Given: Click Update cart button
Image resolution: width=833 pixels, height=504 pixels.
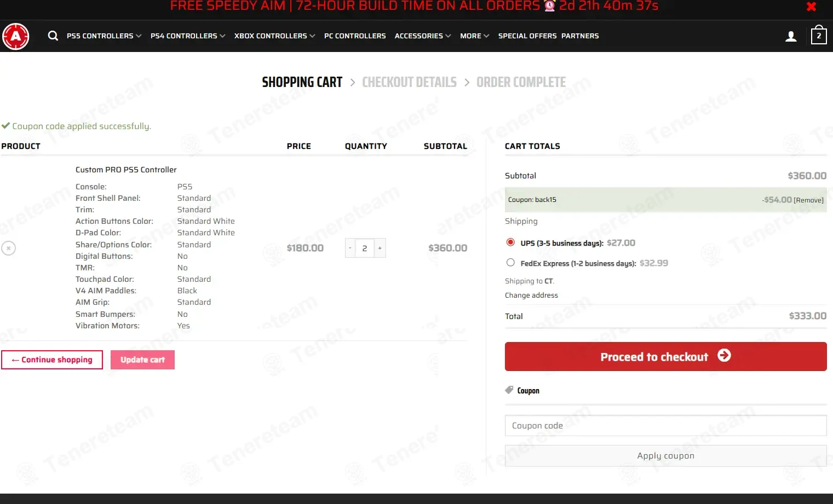Looking at the screenshot, I should (142, 360).
